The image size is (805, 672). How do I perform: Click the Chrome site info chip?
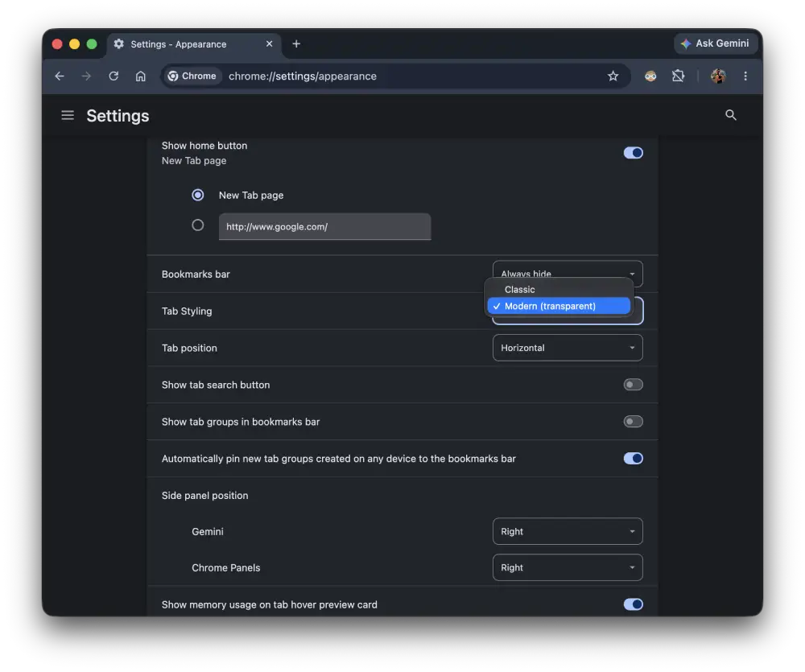(192, 76)
